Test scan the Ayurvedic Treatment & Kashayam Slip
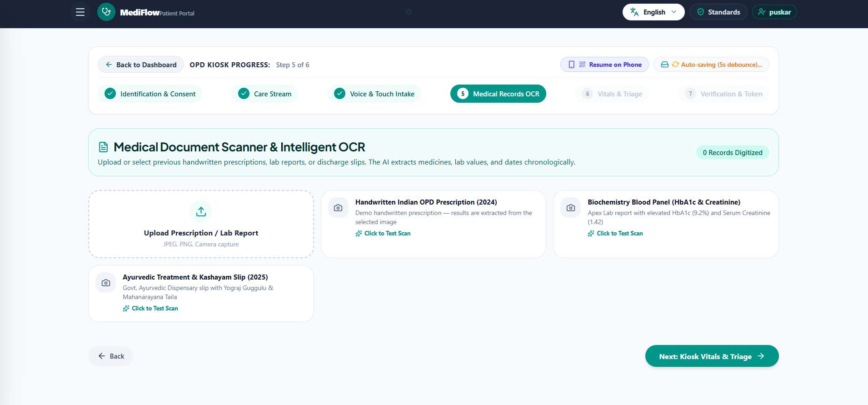Image resolution: width=868 pixels, height=405 pixels. click(150, 308)
